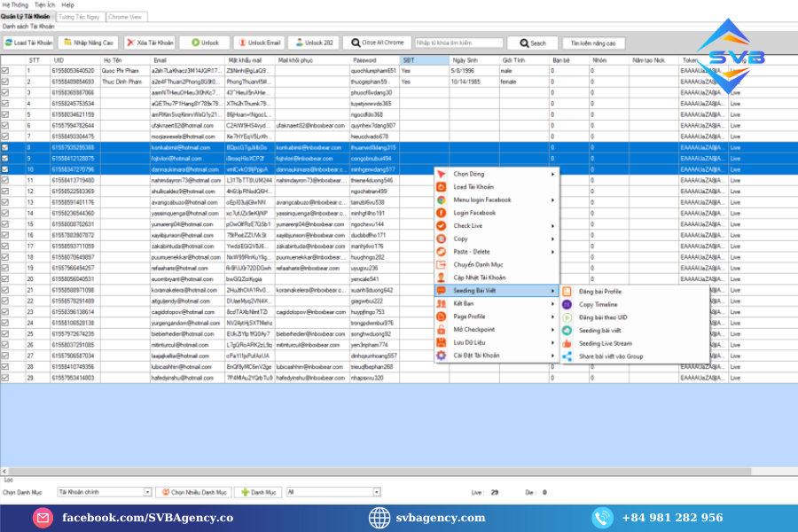Open the Tiện Ích menu
The height and width of the screenshot is (532, 798).
pyautogui.click(x=45, y=4)
